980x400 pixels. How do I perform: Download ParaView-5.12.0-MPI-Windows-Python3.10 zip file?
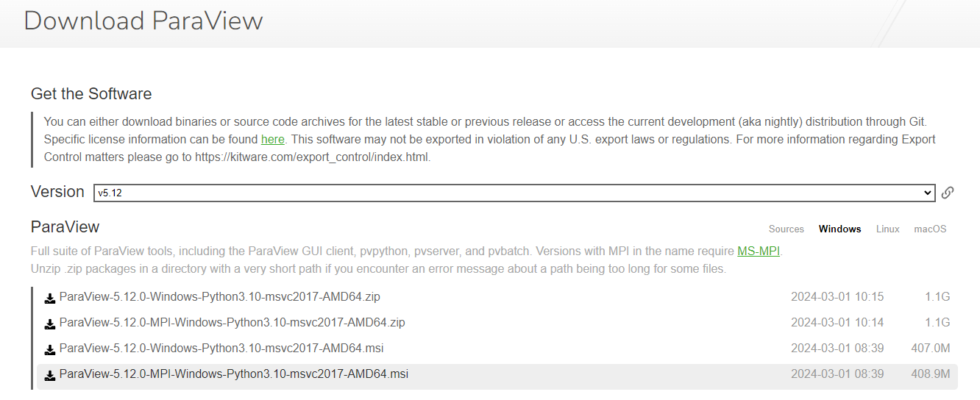point(232,323)
